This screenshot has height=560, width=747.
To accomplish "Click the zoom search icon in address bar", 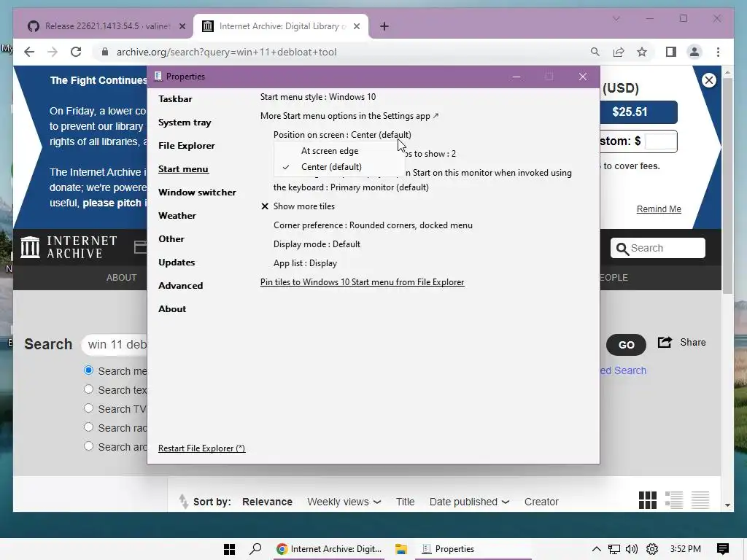I will point(595,52).
